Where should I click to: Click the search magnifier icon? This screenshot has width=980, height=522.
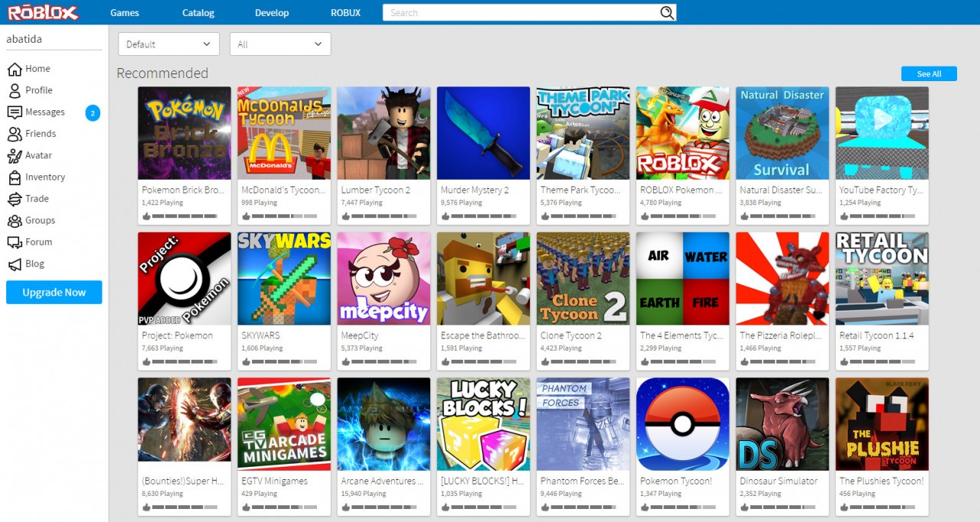[667, 12]
